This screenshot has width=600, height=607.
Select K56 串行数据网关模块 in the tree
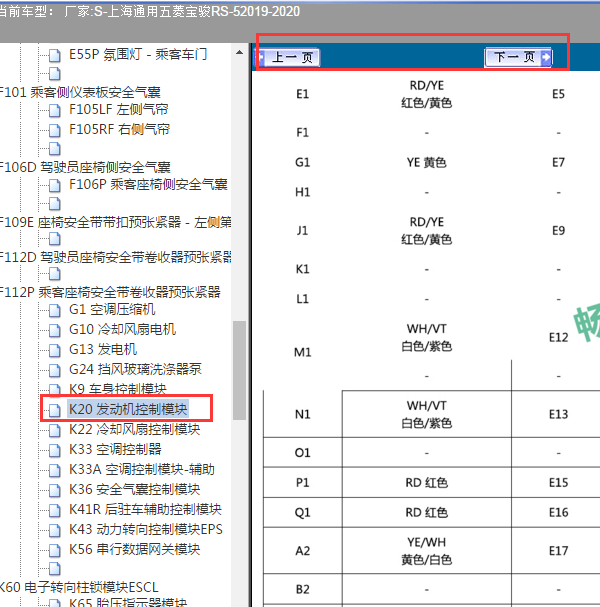click(134, 549)
